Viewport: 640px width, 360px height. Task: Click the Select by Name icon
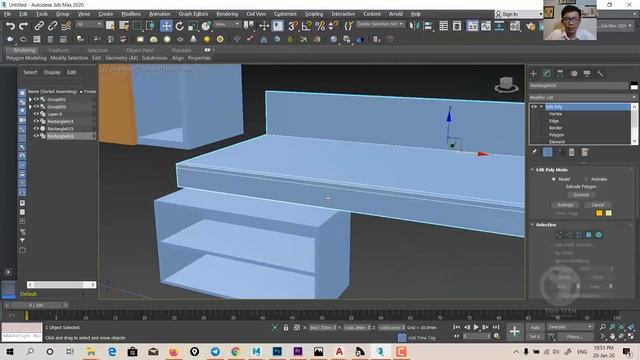coord(123,26)
